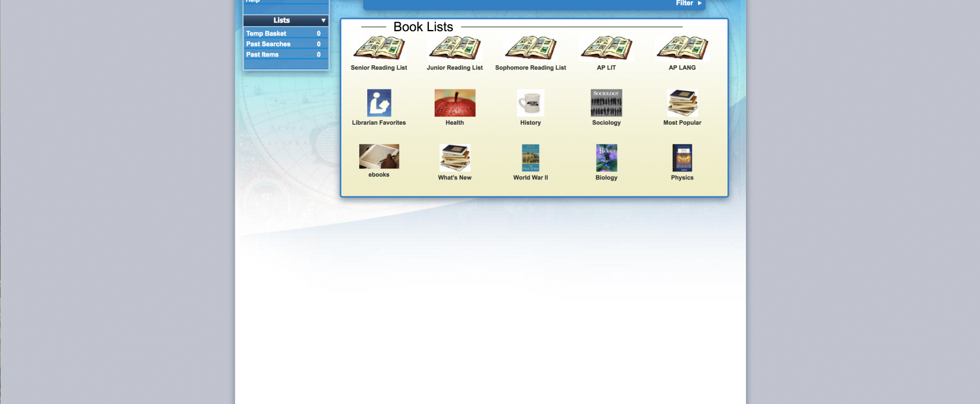Open the Senior Reading List book icon
The height and width of the screenshot is (404, 980).
379,48
